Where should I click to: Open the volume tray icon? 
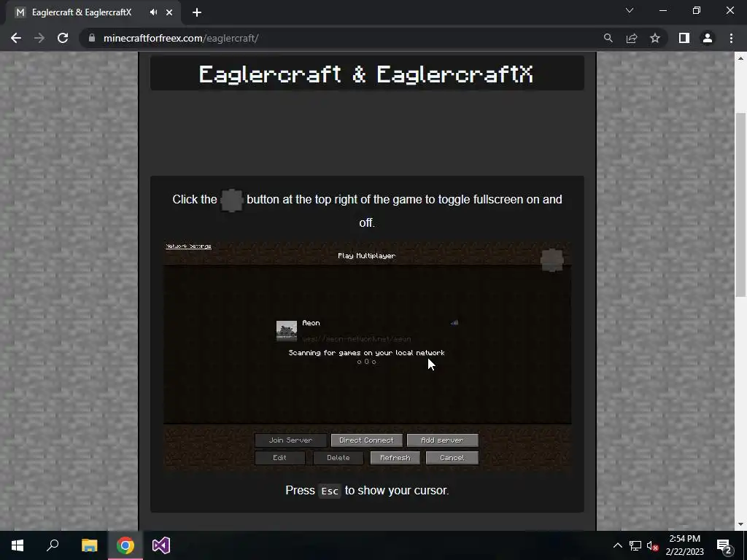point(652,545)
